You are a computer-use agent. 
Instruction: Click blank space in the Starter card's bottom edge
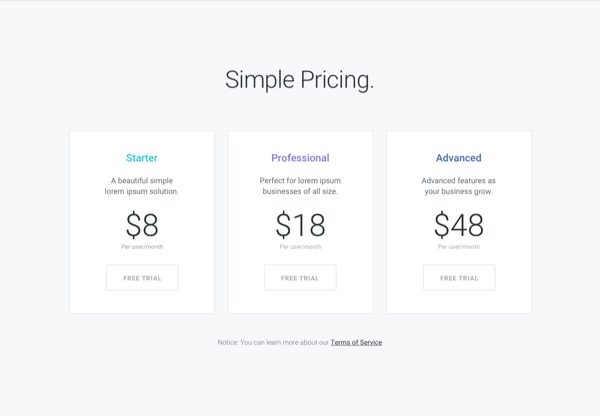tap(142, 304)
